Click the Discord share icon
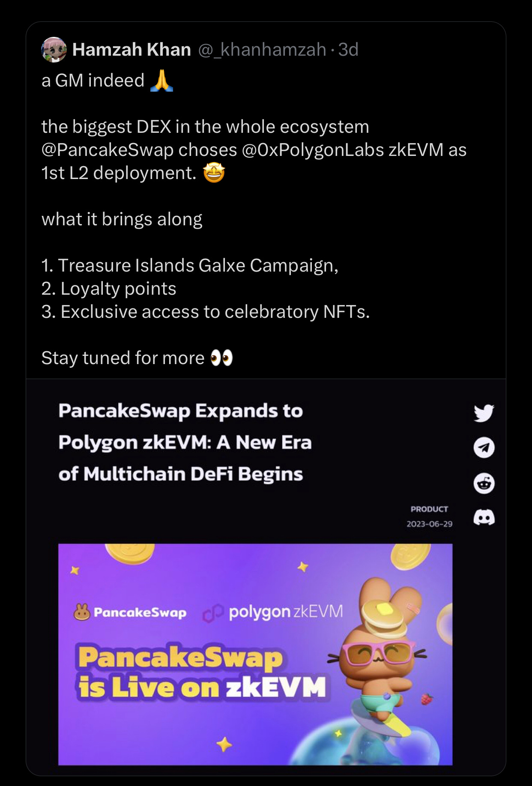Viewport: 532px width, 786px height. [484, 517]
